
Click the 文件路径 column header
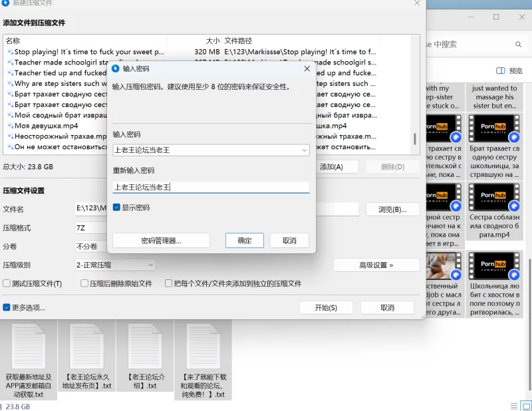[x=238, y=41]
